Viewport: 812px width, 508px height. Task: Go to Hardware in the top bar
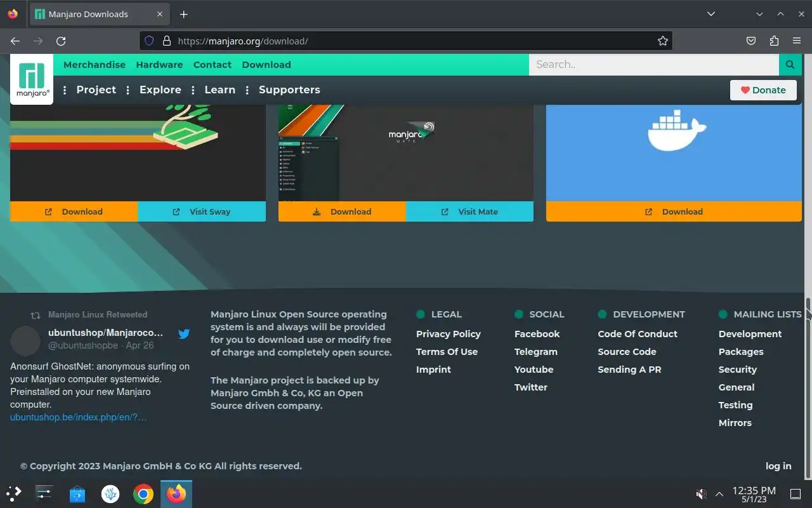tap(159, 64)
